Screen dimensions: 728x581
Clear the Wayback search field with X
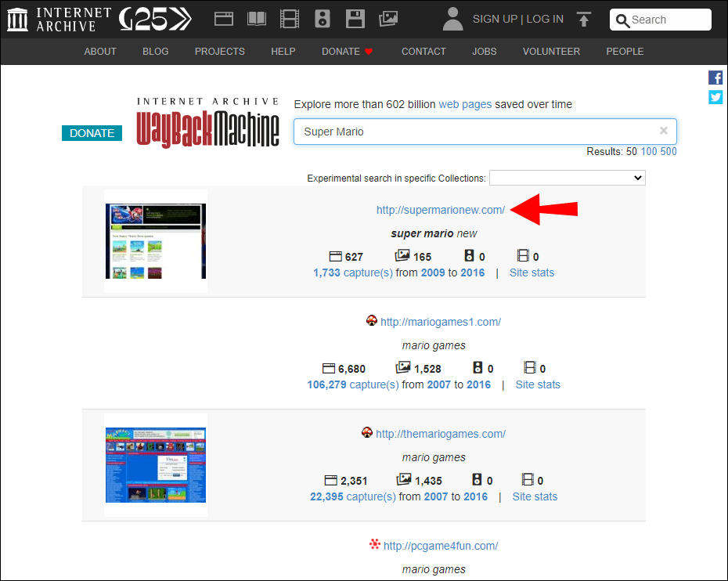click(664, 131)
